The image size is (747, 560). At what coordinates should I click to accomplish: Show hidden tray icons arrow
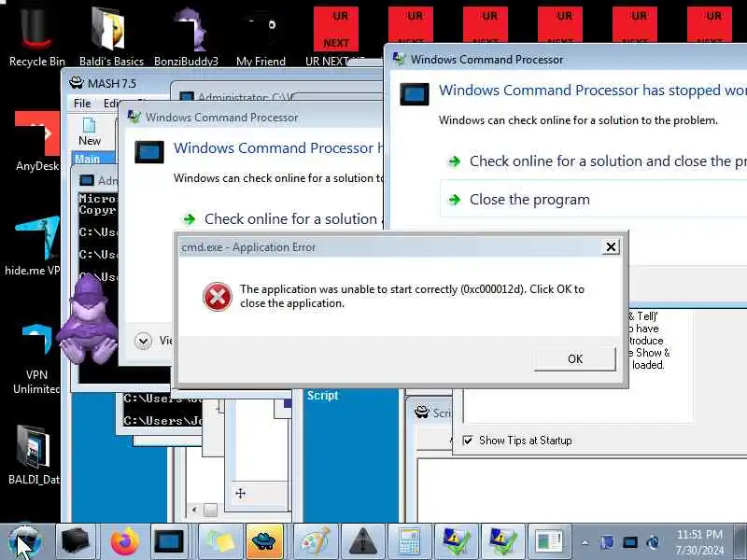click(585, 542)
